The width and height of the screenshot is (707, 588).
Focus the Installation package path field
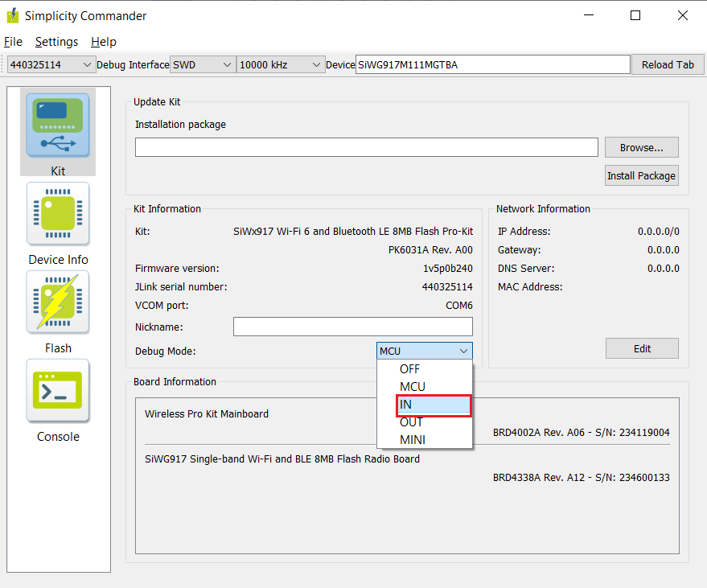pyautogui.click(x=367, y=147)
